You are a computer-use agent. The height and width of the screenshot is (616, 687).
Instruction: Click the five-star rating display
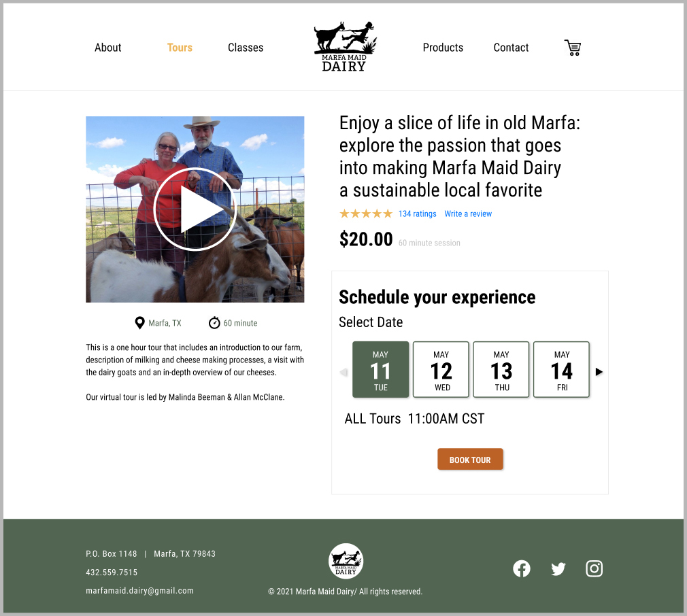366,213
